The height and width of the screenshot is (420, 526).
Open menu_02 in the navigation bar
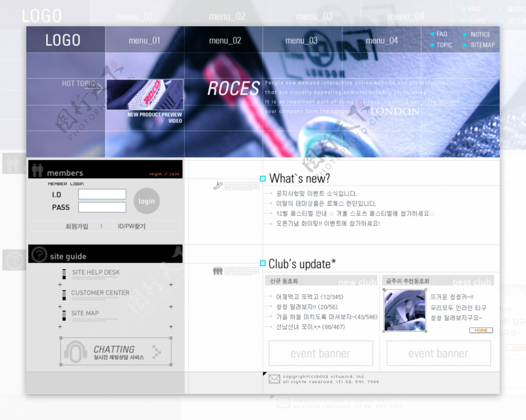click(225, 40)
